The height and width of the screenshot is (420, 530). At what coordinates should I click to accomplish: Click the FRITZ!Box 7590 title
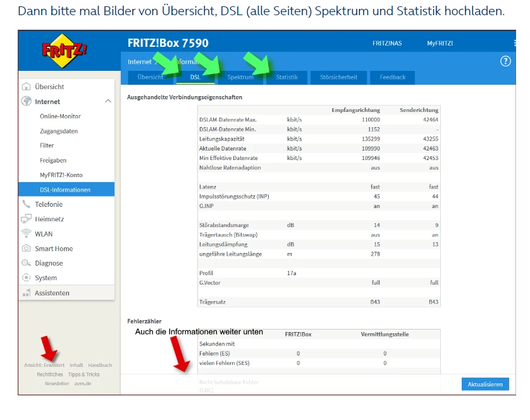[x=168, y=43]
